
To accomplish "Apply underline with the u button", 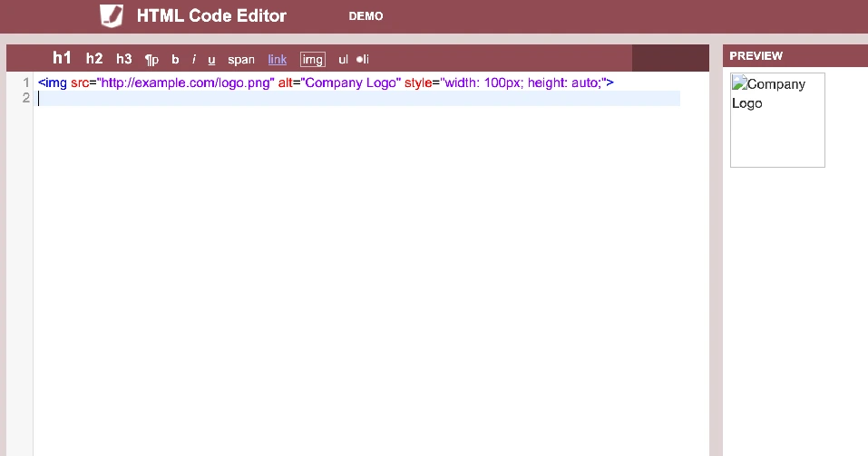I will (x=211, y=60).
